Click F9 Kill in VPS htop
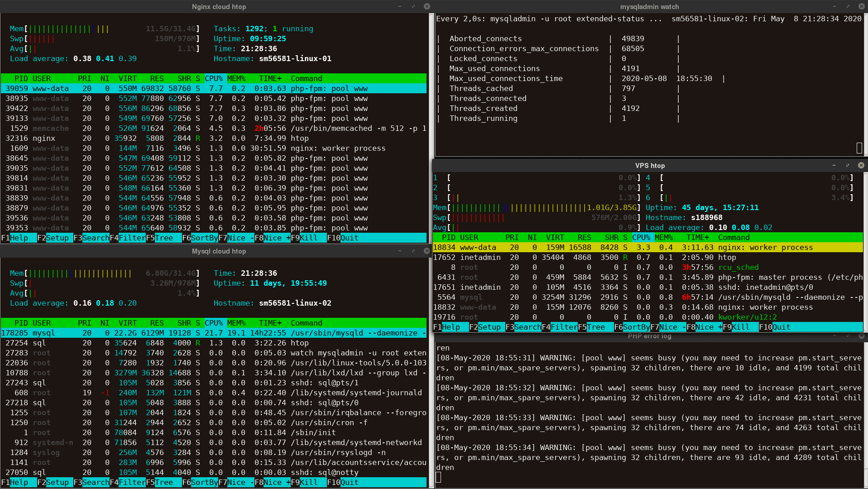Screen dimensions: 868x489 tap(740, 327)
